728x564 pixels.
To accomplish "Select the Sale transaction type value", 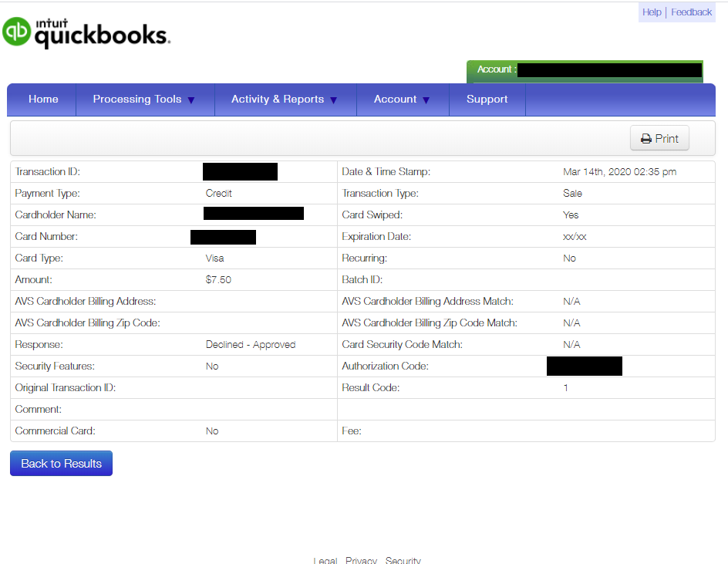I will pyautogui.click(x=572, y=193).
